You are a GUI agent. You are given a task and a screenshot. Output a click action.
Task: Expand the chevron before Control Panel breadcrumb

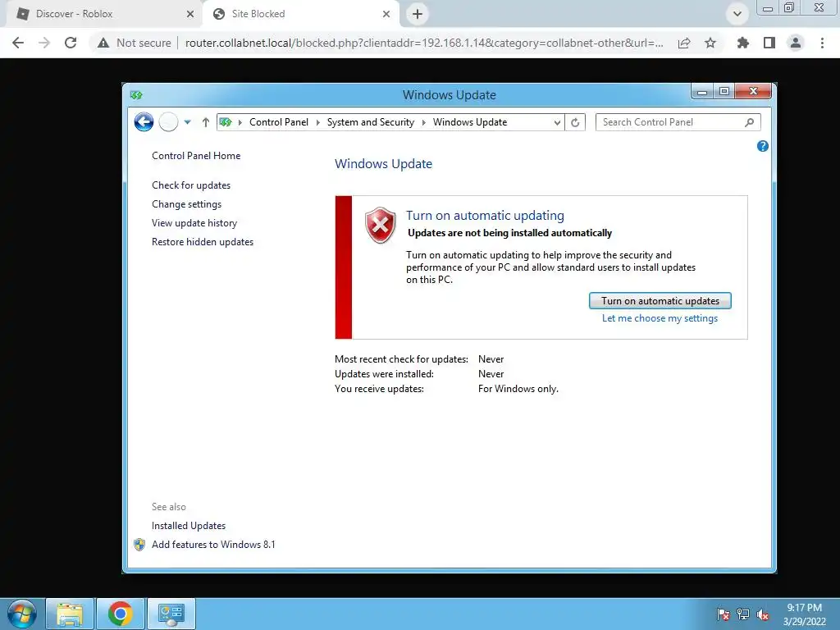click(240, 123)
